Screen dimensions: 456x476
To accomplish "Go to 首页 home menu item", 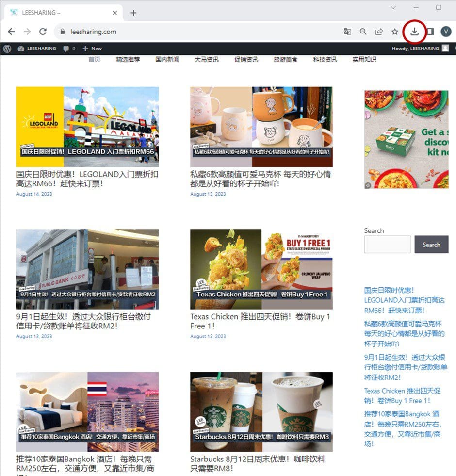I will tap(95, 59).
